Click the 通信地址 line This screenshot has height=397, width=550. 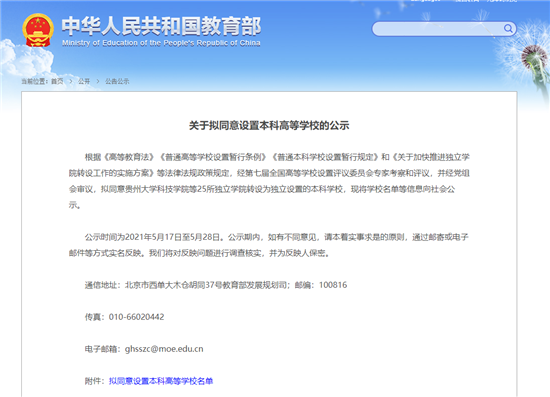tap(216, 285)
